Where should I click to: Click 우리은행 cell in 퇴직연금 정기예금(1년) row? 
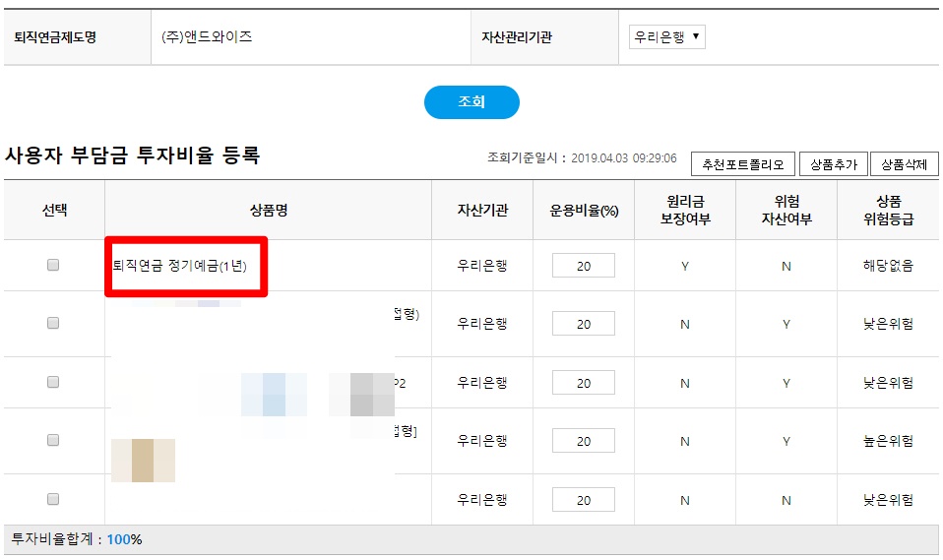pos(482,266)
